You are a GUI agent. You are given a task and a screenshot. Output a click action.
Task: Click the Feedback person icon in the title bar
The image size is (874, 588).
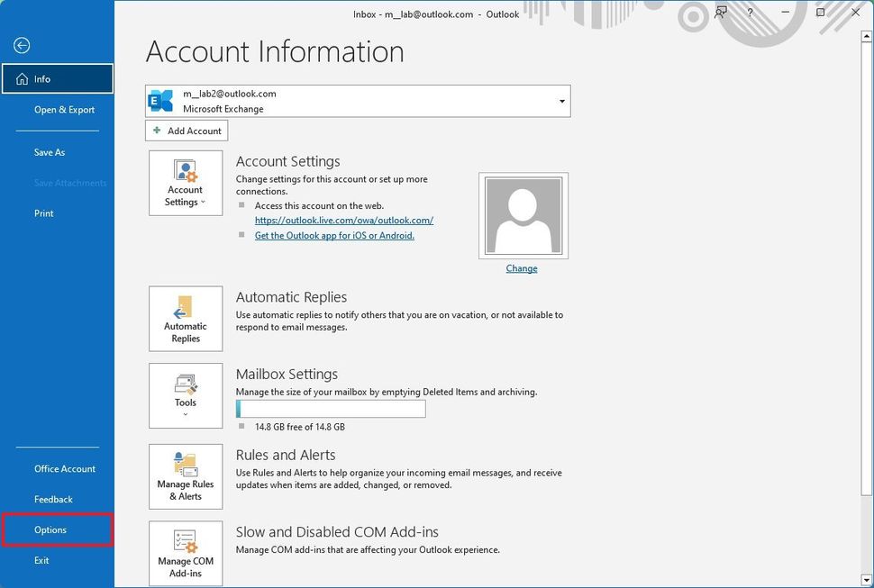point(719,14)
